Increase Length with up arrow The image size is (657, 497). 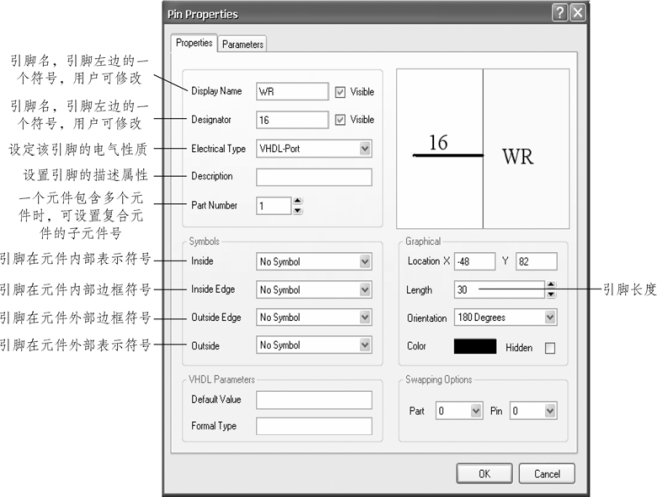[551, 285]
